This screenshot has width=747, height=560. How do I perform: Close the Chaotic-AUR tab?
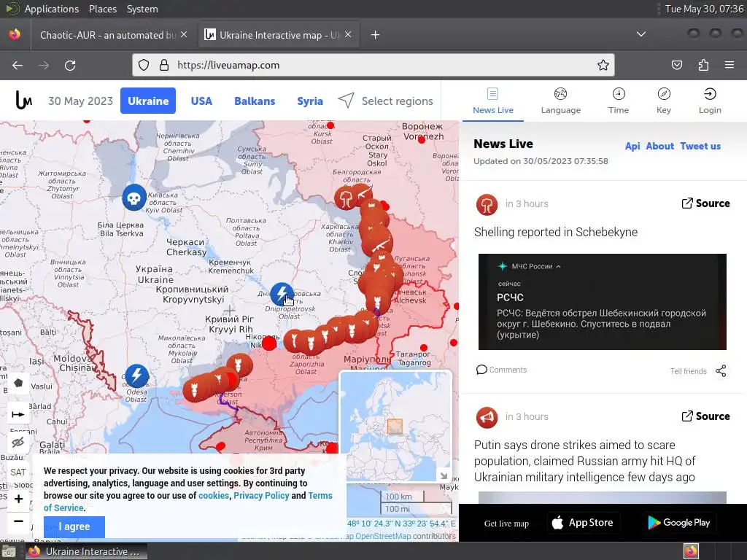[184, 35]
